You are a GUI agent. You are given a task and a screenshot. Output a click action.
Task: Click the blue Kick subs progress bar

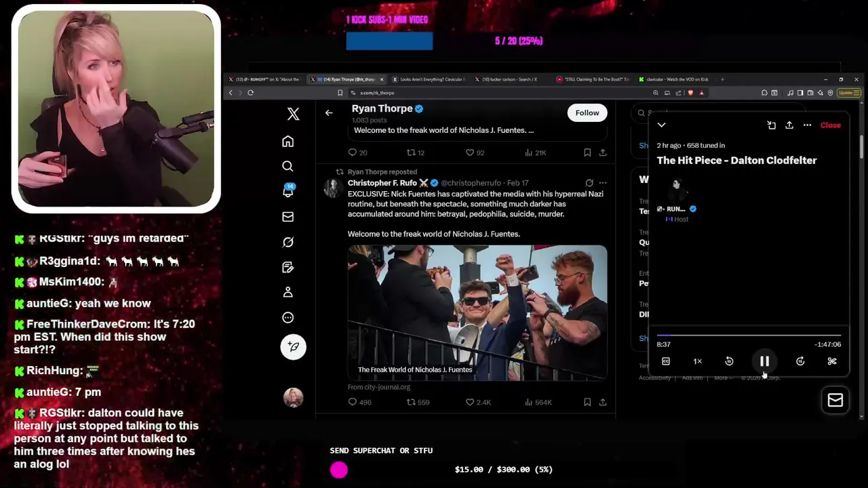[x=389, y=41]
